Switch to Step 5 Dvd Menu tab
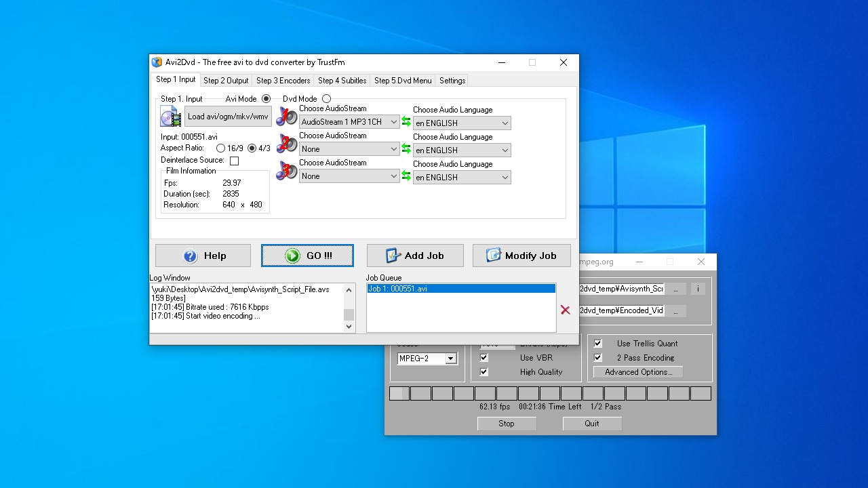This screenshot has height=488, width=868. tap(403, 81)
